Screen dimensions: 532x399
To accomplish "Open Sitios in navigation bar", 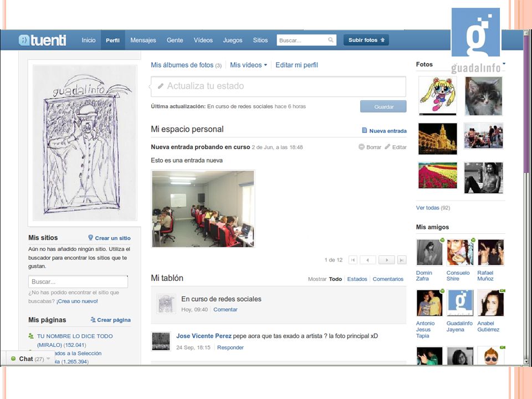I will pyautogui.click(x=260, y=40).
